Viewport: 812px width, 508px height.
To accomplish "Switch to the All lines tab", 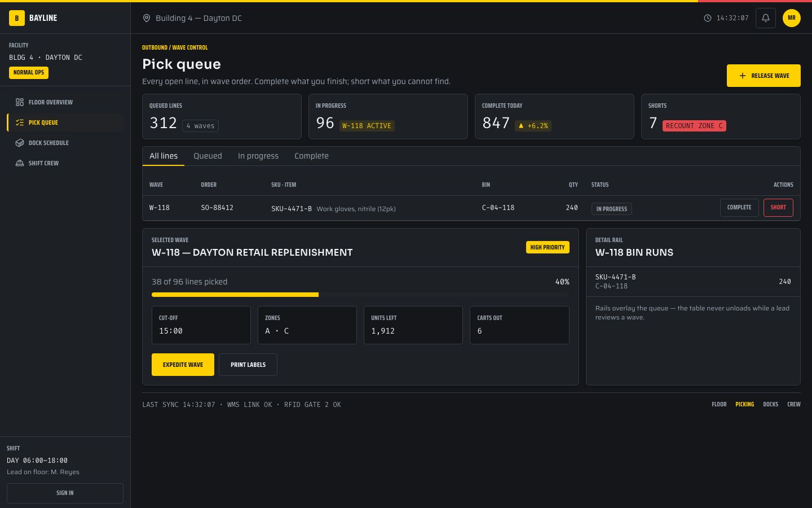I will coord(164,156).
